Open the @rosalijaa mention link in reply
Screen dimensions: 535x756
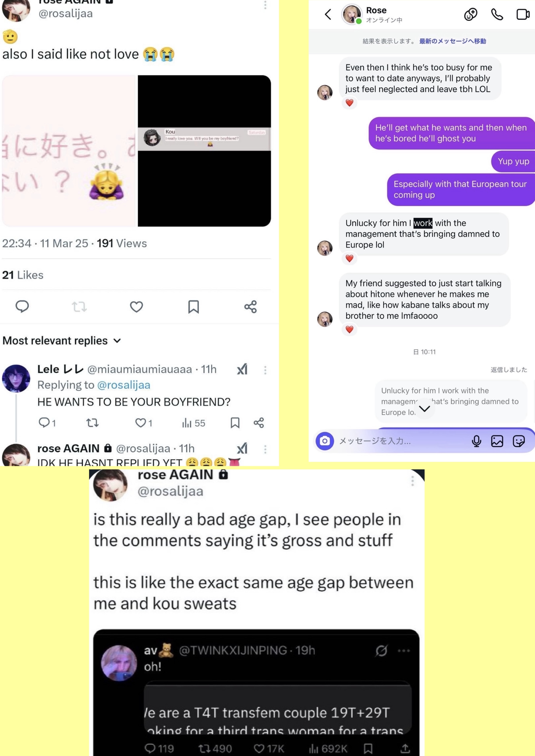click(124, 385)
